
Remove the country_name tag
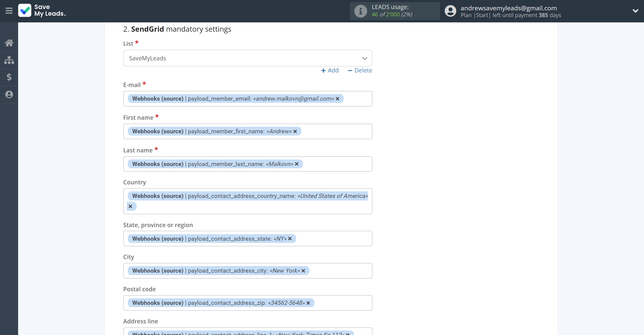tap(130, 206)
